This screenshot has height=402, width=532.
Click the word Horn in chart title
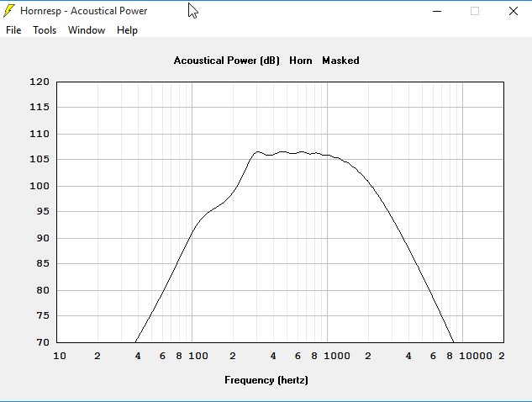301,61
